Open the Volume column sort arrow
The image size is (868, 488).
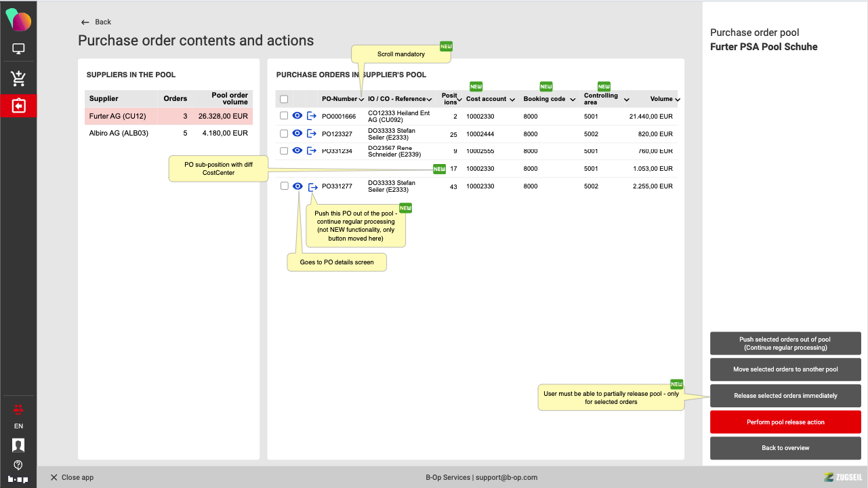677,100
